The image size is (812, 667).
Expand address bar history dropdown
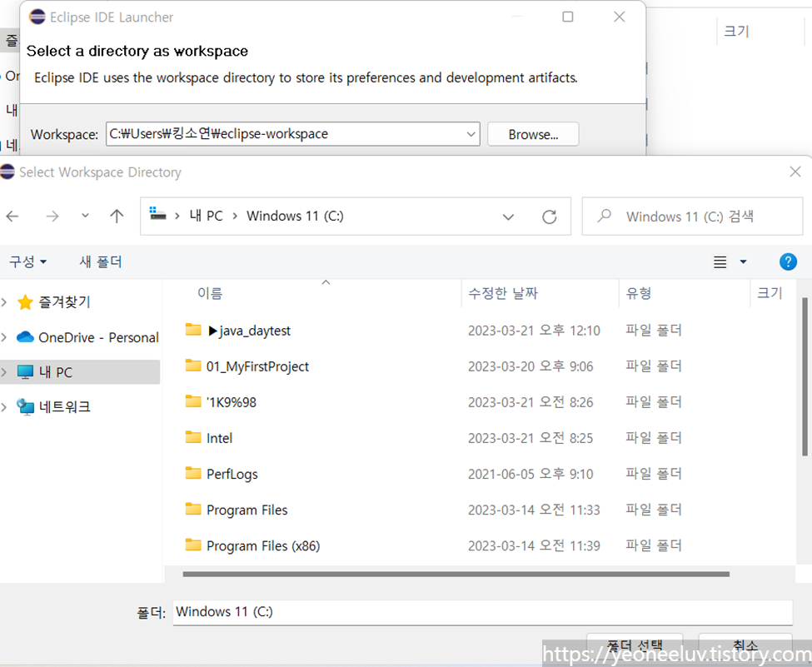point(508,217)
